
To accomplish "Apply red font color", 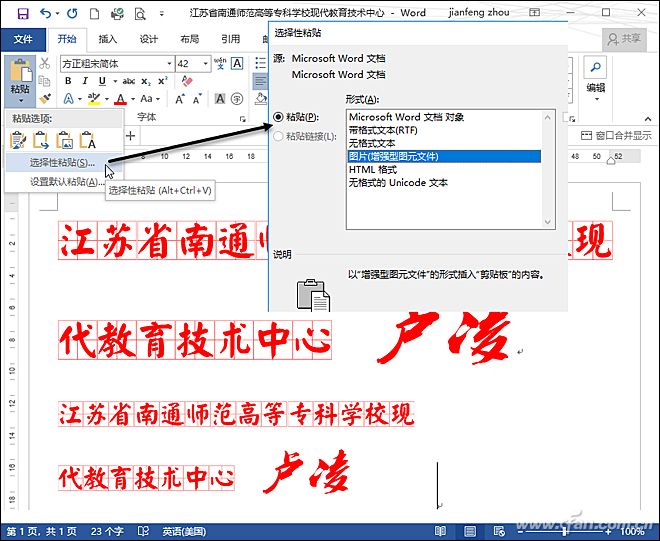I will tap(121, 99).
